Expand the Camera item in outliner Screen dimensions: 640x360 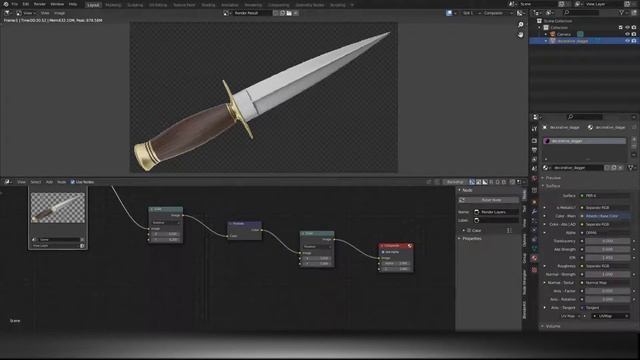point(546,34)
